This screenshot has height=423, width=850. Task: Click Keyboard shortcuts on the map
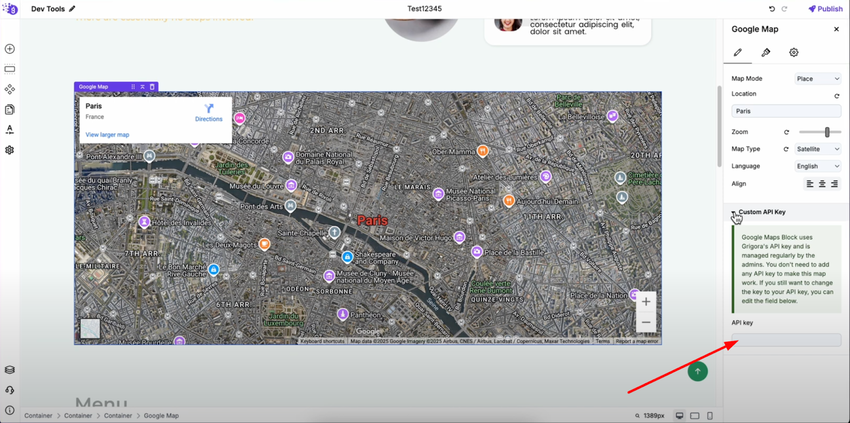tap(323, 341)
